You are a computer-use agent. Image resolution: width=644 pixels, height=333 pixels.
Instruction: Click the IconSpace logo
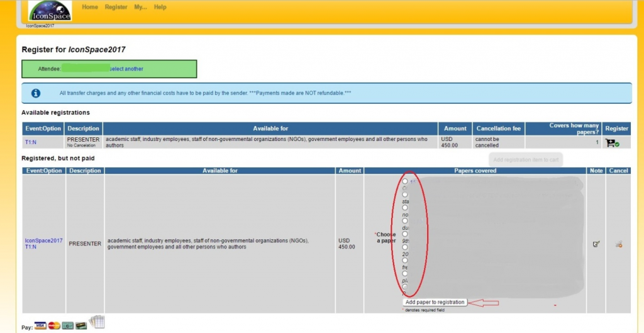tap(50, 10)
